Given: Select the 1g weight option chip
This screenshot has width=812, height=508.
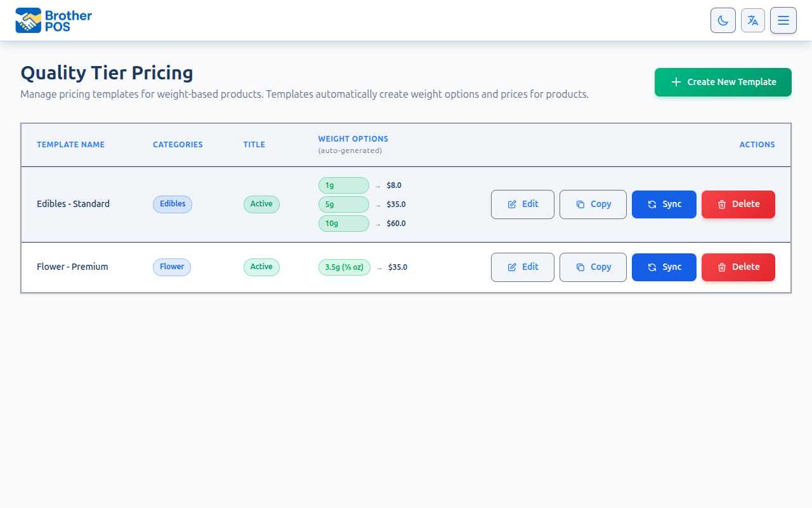Looking at the screenshot, I should pos(343,185).
